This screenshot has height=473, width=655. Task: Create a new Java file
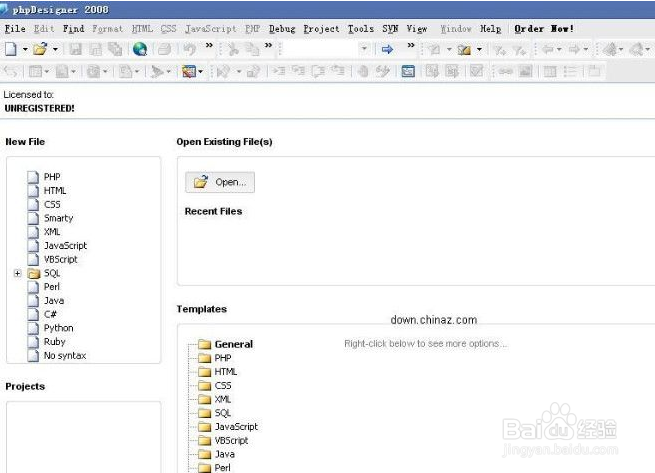(x=54, y=301)
